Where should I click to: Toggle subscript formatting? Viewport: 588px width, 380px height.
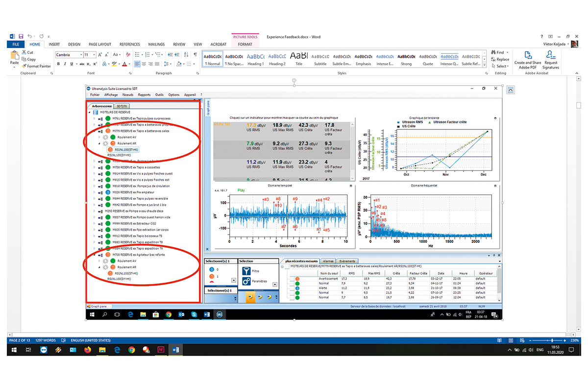tap(88, 64)
